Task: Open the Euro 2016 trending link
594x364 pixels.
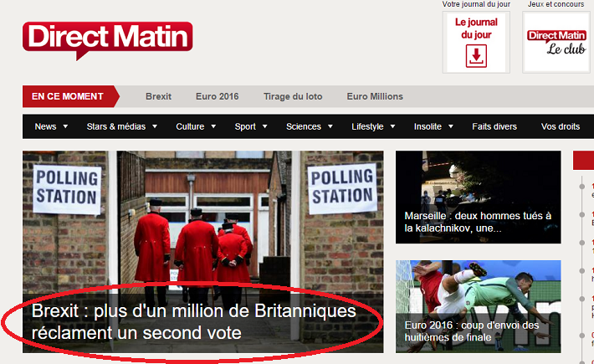Action: point(217,96)
